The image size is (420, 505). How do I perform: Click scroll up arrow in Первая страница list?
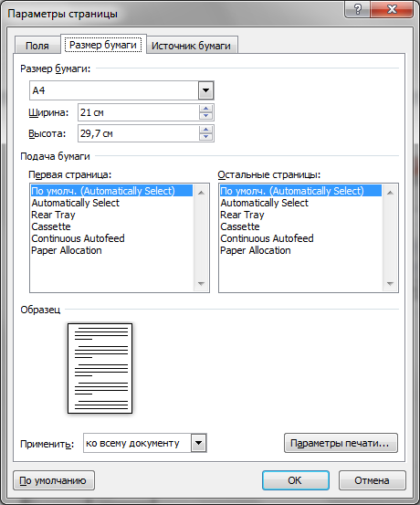(201, 193)
